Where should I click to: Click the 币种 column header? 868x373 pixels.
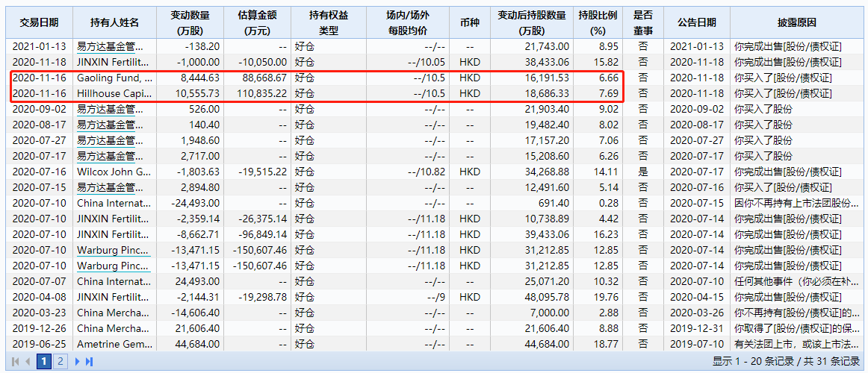[470, 22]
